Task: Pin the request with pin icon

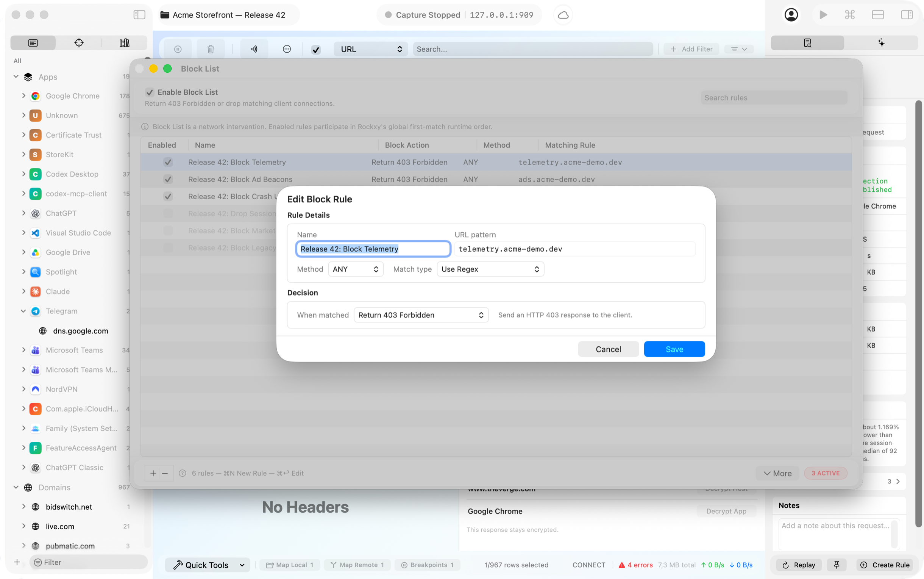Action: tap(837, 565)
